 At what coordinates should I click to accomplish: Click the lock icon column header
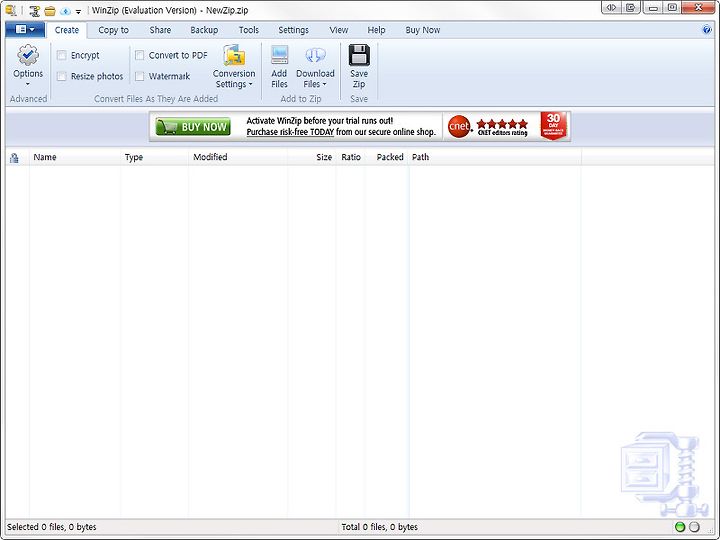click(14, 158)
